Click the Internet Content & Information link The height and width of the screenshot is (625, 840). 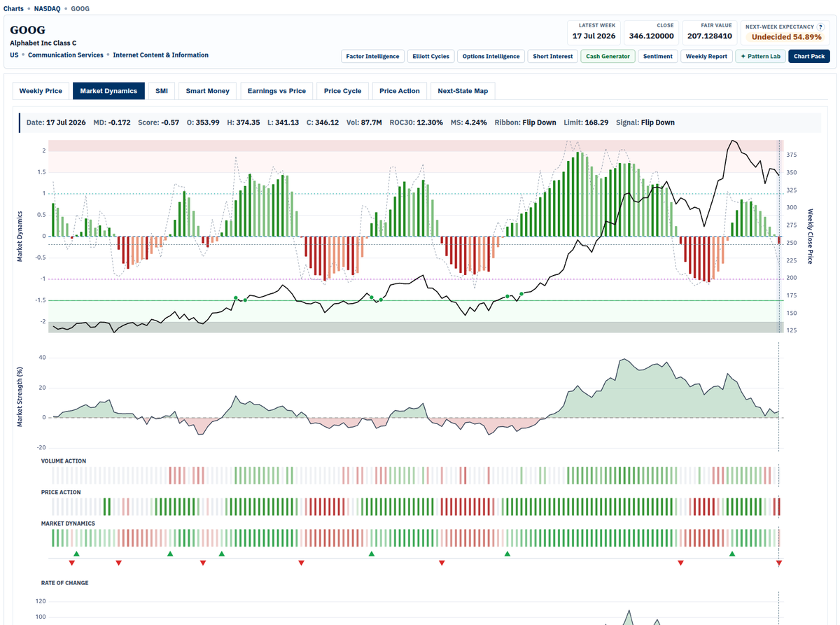pyautogui.click(x=160, y=55)
